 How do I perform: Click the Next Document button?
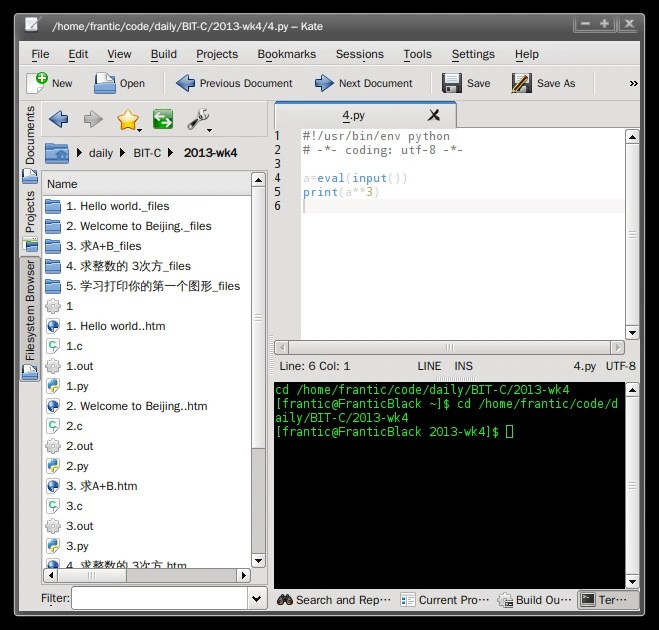click(x=364, y=83)
